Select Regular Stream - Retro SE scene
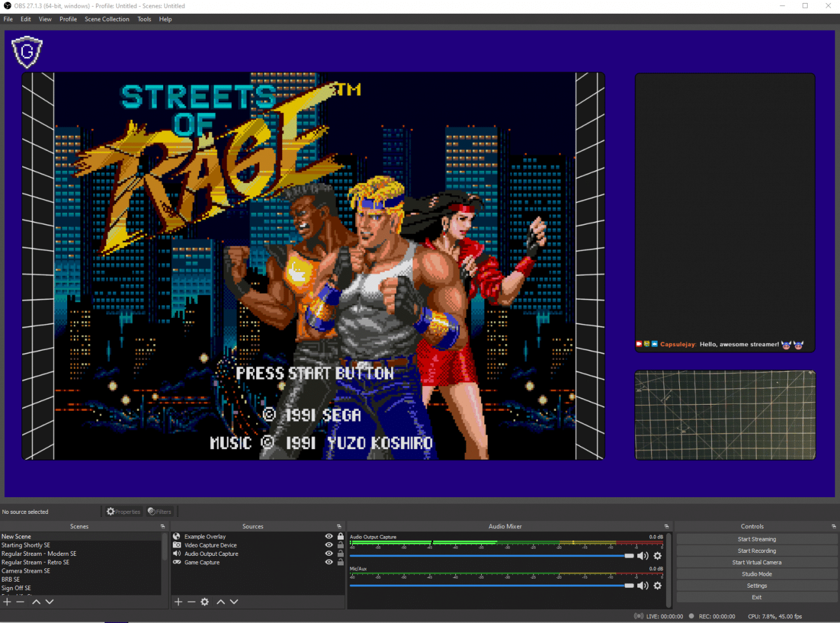 coord(81,562)
